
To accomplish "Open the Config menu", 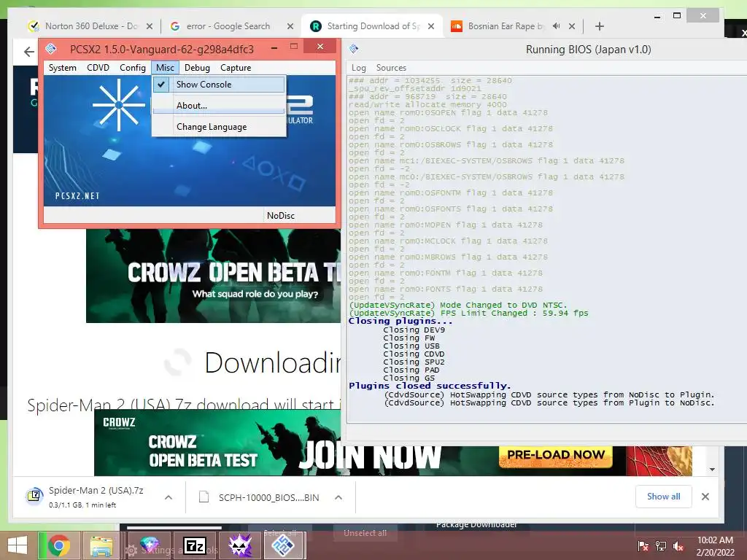I will pos(133,68).
